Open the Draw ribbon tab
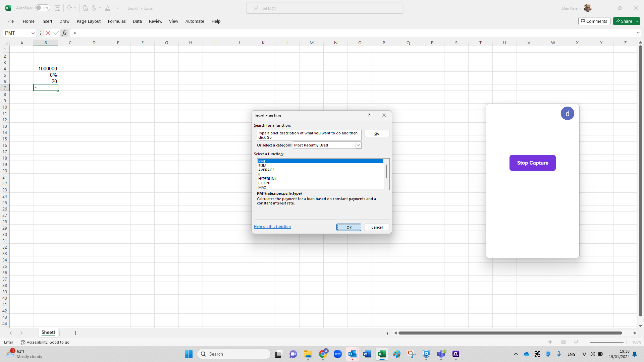Image resolution: width=644 pixels, height=362 pixels. (64, 21)
